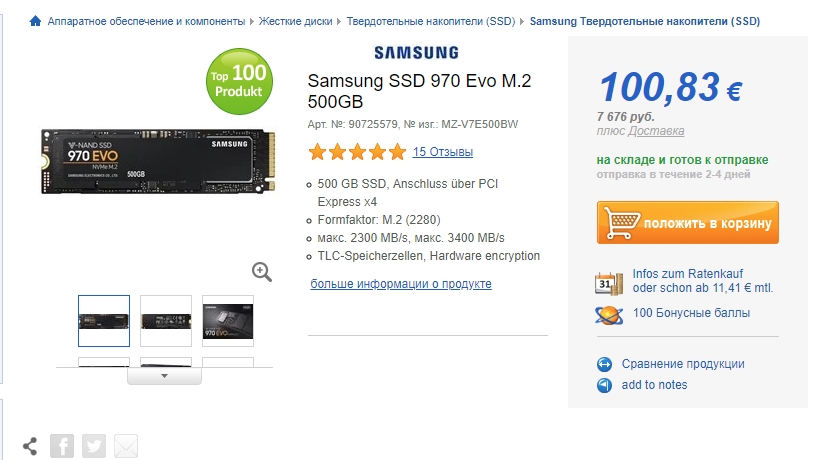The height and width of the screenshot is (460, 815).
Task: Add product to cart with orange button
Action: (688, 222)
